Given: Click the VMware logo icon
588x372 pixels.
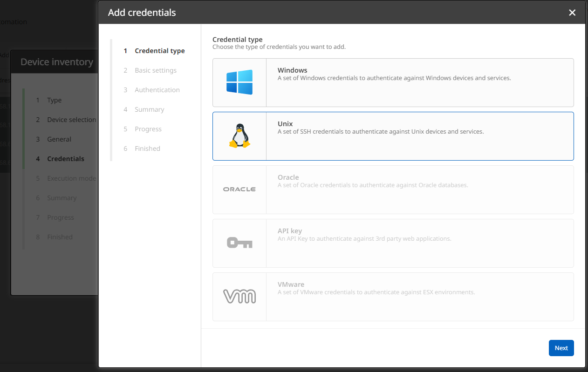Looking at the screenshot, I should tap(239, 296).
